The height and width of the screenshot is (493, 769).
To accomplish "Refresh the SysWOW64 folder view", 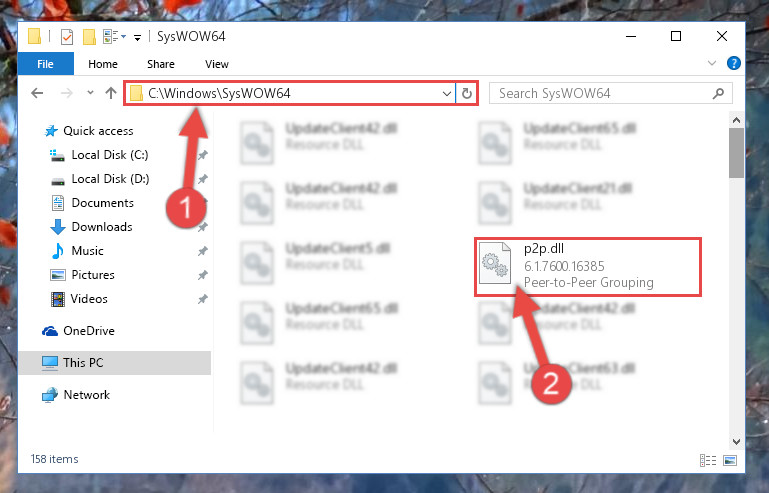I will (x=467, y=93).
